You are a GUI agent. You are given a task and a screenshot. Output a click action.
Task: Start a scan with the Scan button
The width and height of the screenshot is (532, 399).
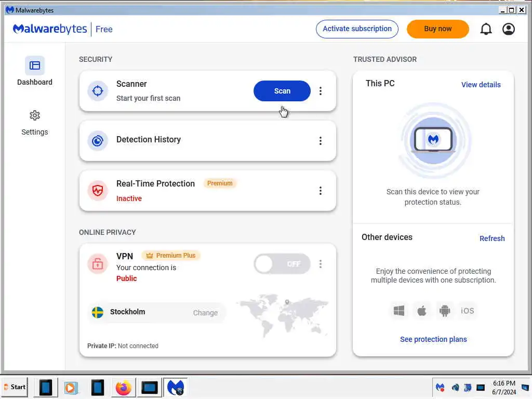tap(282, 91)
